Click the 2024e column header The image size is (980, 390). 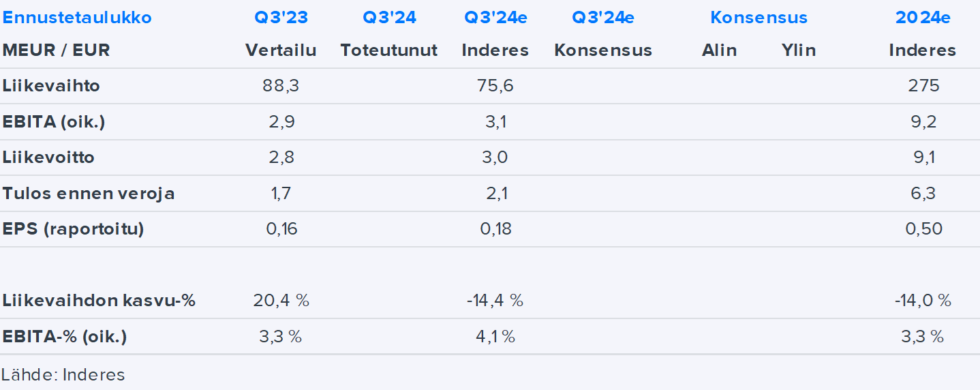point(923,18)
